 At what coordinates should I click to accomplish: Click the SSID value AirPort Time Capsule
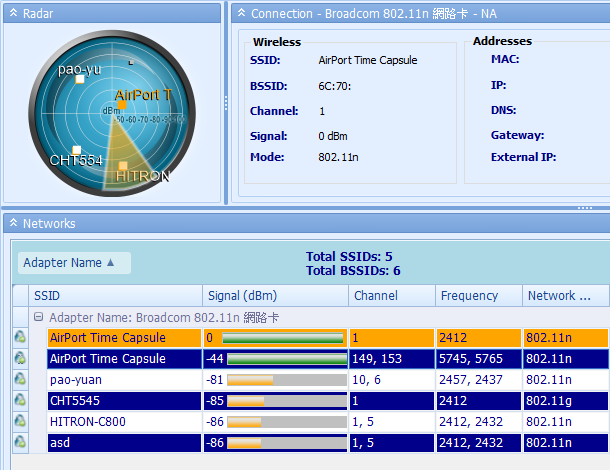368,60
